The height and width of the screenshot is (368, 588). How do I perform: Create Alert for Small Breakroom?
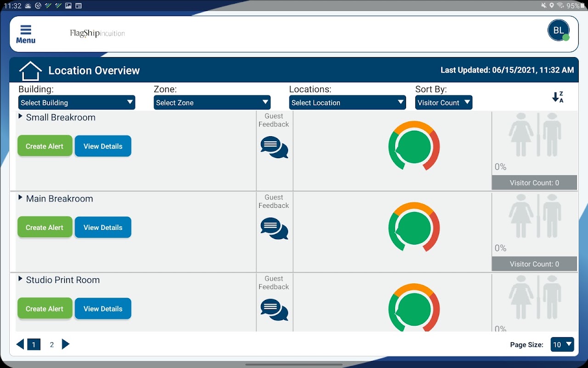45,146
